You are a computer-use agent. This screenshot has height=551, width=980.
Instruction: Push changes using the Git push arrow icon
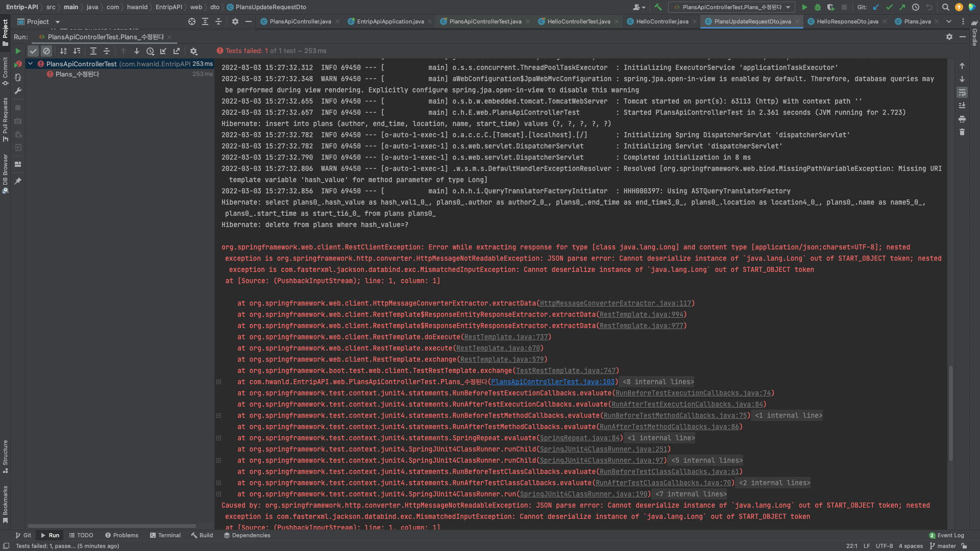(902, 7)
